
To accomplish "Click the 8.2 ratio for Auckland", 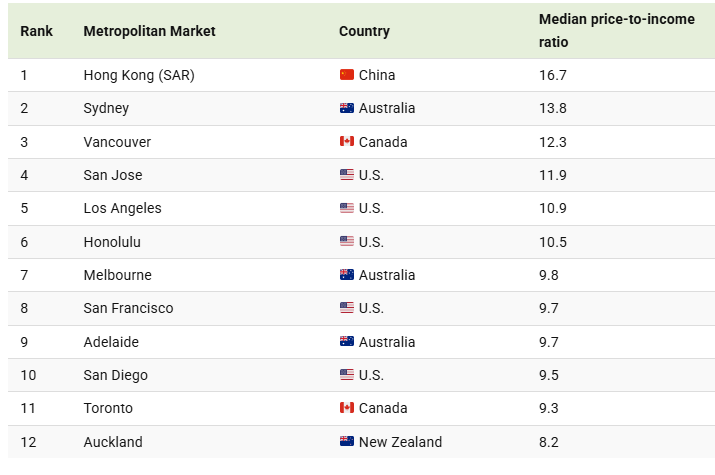I will 549,442.
